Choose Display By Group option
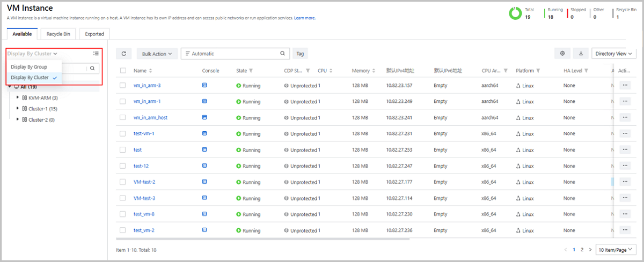 [x=29, y=67]
